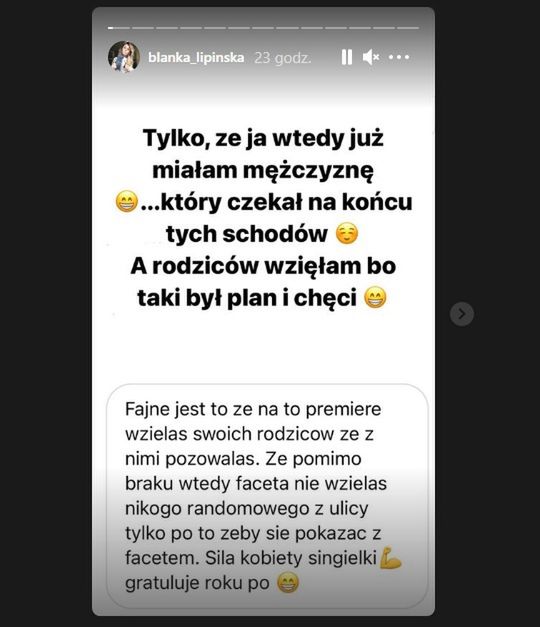Click the 'A rodziców wzięłam bo' text
The width and height of the screenshot is (540, 627).
pyautogui.click(x=263, y=266)
